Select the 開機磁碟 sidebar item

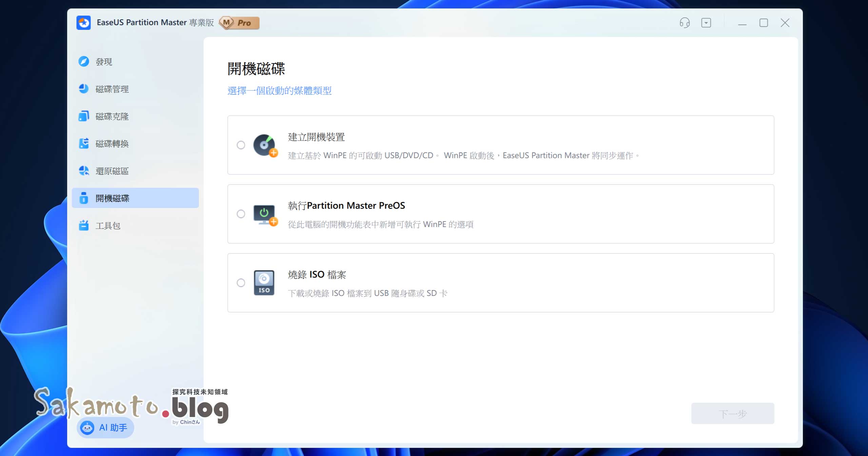tap(135, 198)
